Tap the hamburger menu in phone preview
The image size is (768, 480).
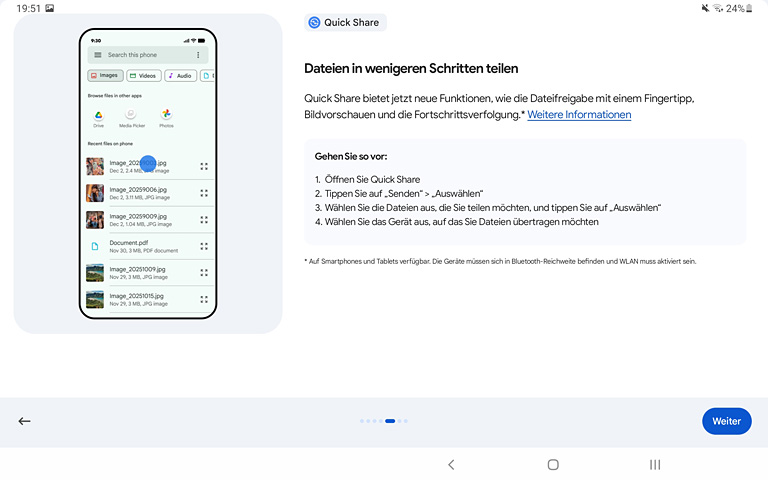pyautogui.click(x=98, y=55)
